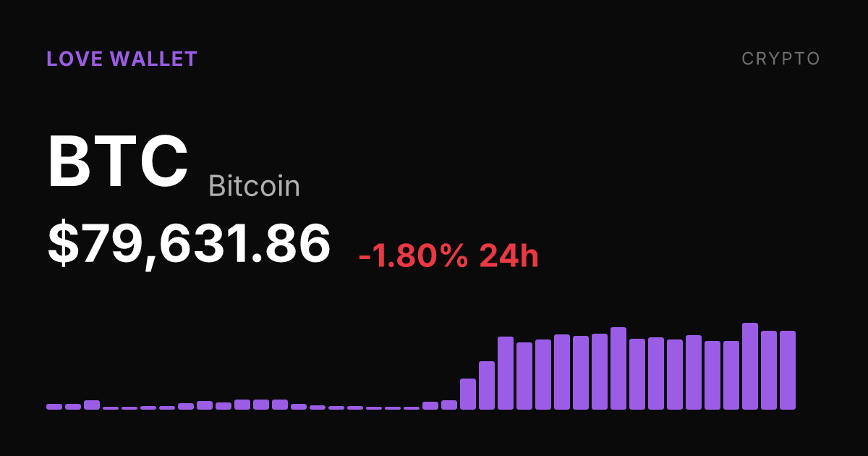Screen dimensions: 868x456
Task: Click bar immediately left of the tallest bar
Action: (x=731, y=375)
